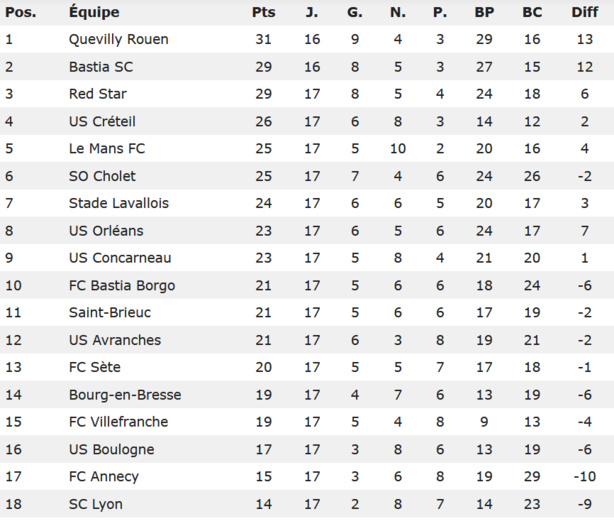Click FC Annecy team name
The height and width of the screenshot is (526, 614).
104,477
